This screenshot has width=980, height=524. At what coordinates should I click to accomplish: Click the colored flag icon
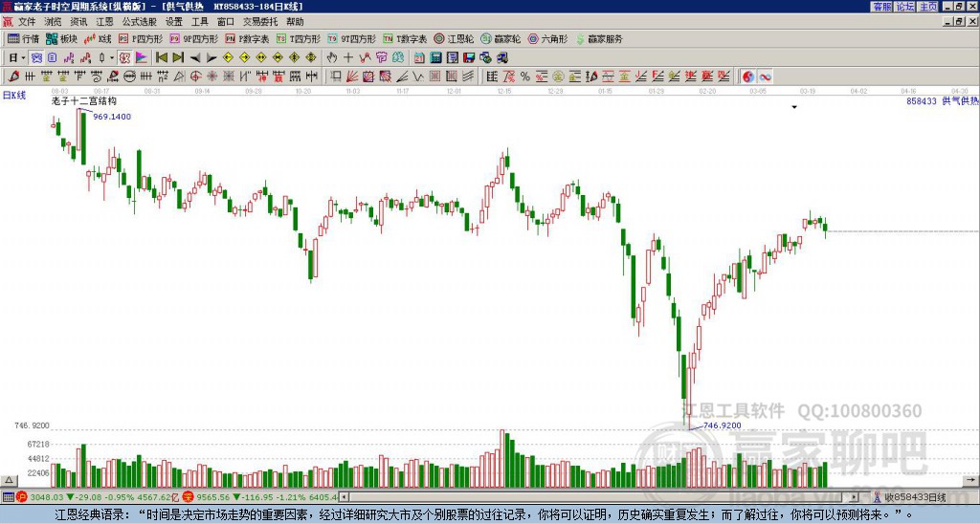coord(142,58)
